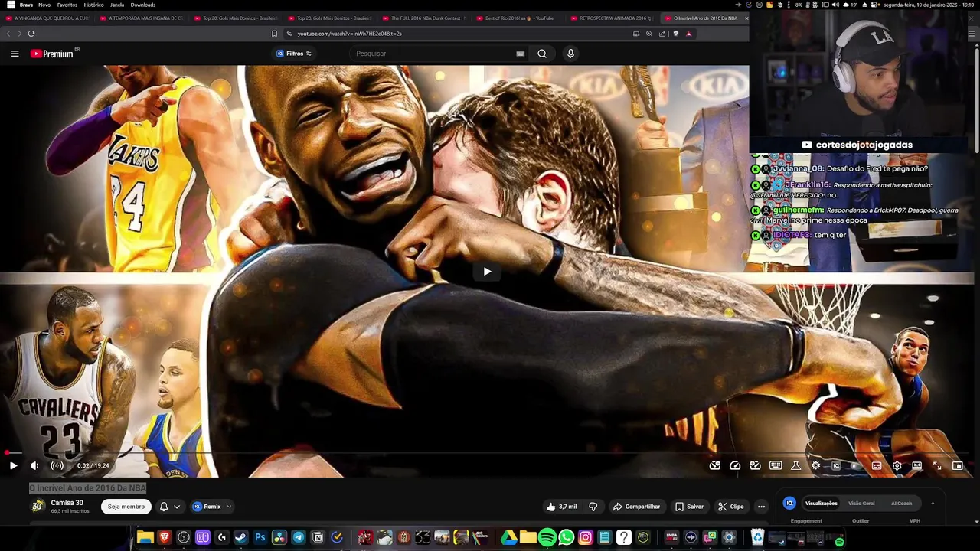
Task: Mute the video volume speaker
Action: pyautogui.click(x=34, y=465)
